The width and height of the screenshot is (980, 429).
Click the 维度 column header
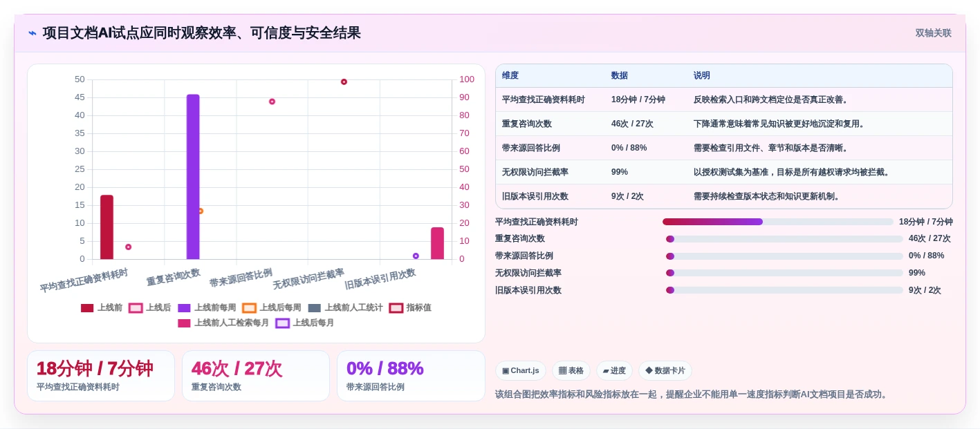point(510,76)
